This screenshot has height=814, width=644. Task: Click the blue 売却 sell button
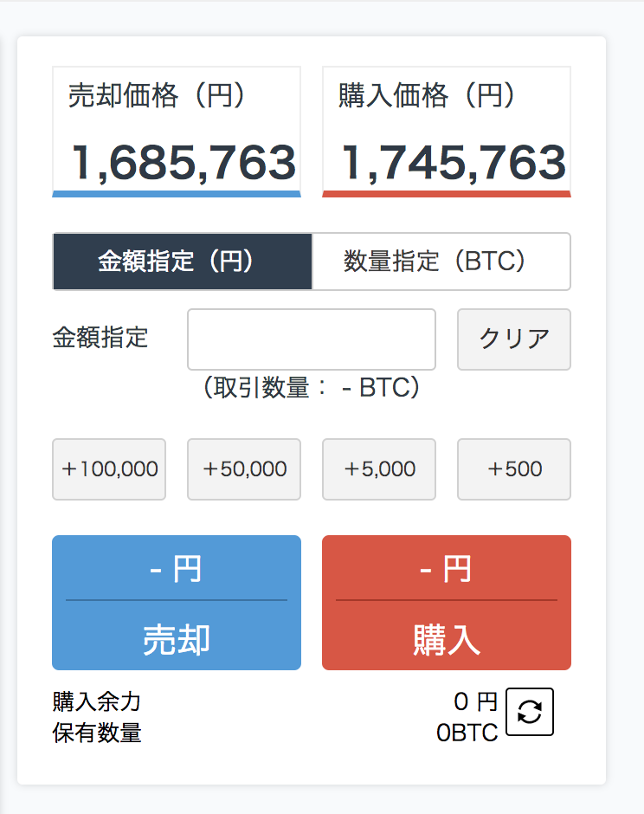point(177,603)
